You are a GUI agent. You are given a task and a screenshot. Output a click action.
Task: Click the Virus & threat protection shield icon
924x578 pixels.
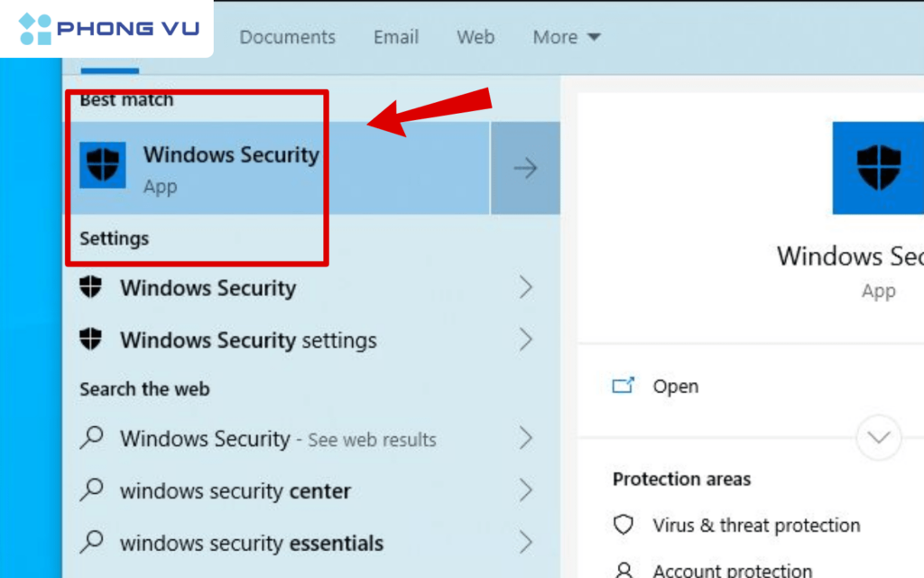pyautogui.click(x=624, y=525)
